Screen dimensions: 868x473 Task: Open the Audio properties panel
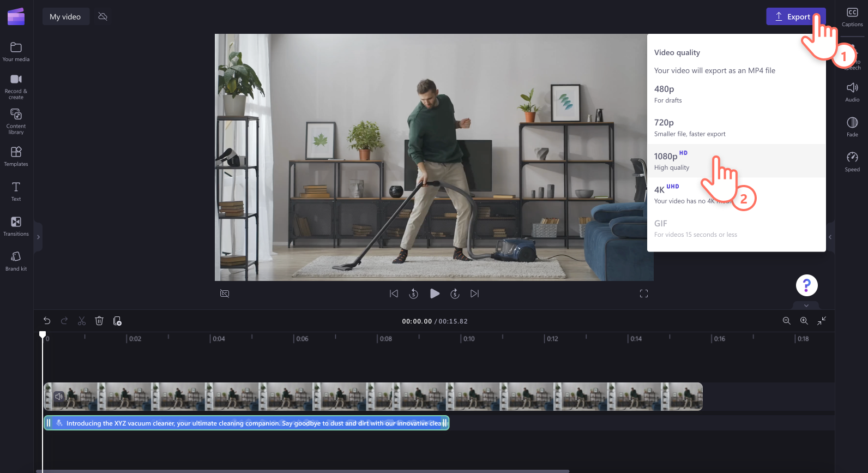(852, 92)
